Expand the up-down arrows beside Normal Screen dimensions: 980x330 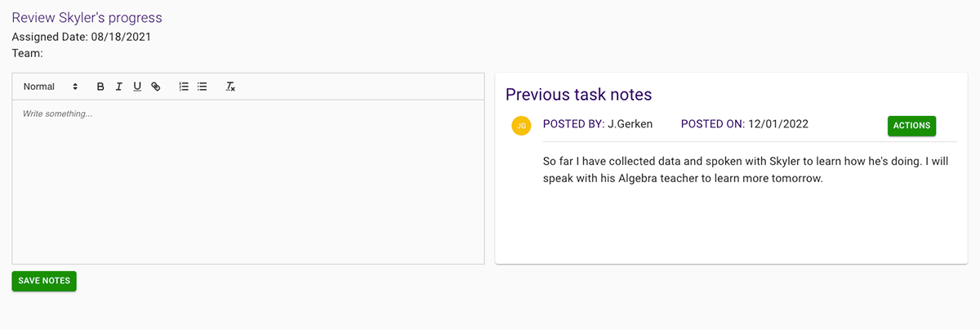click(x=75, y=87)
